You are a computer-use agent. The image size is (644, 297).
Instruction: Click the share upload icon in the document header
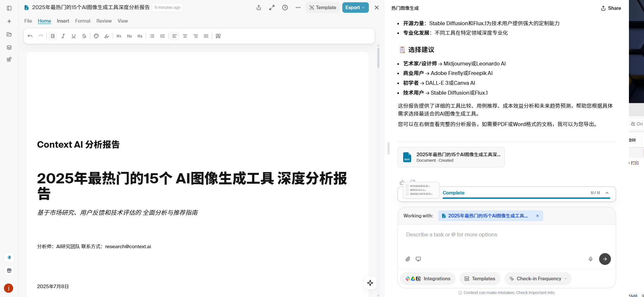pyautogui.click(x=259, y=8)
